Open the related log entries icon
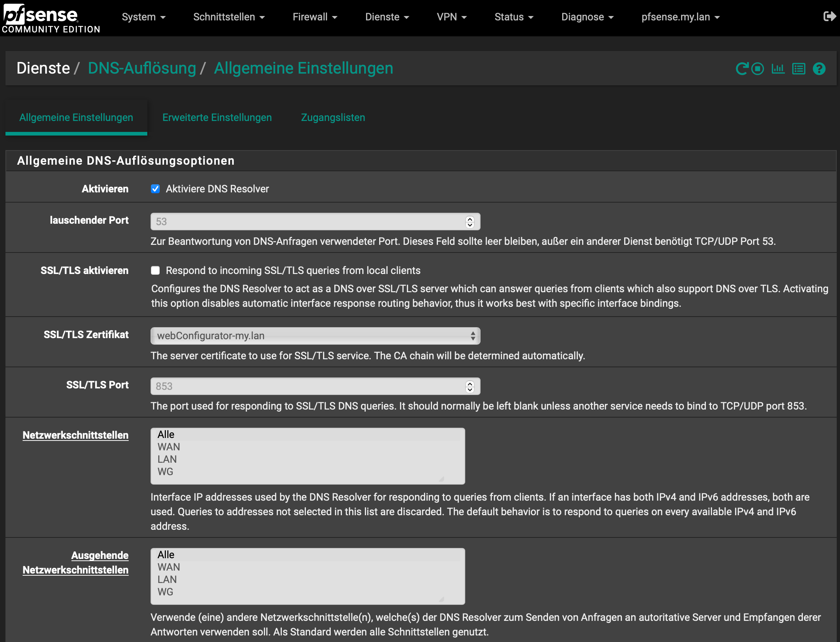The width and height of the screenshot is (840, 642). (798, 69)
